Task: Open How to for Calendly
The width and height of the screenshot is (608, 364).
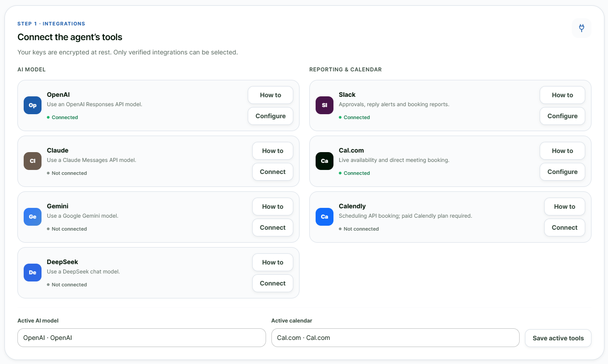Action: click(x=565, y=207)
